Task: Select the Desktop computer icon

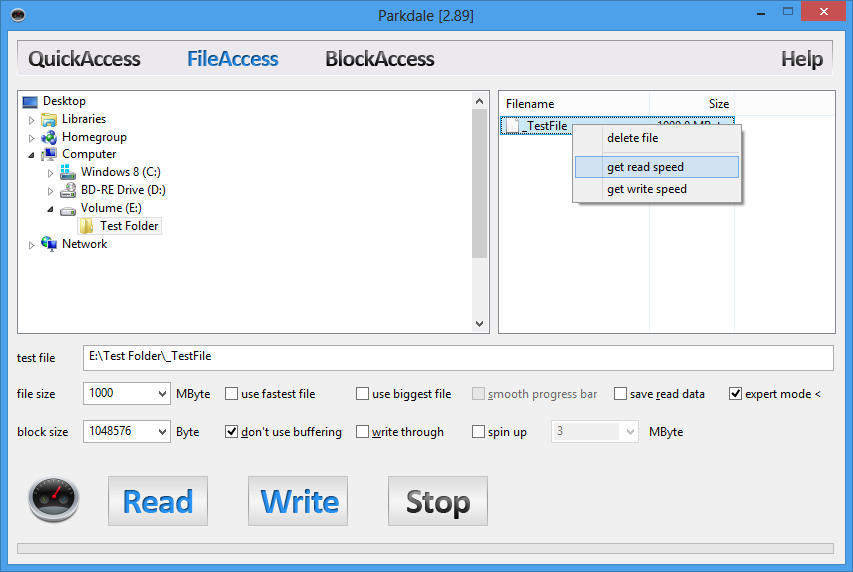Action: [30, 102]
